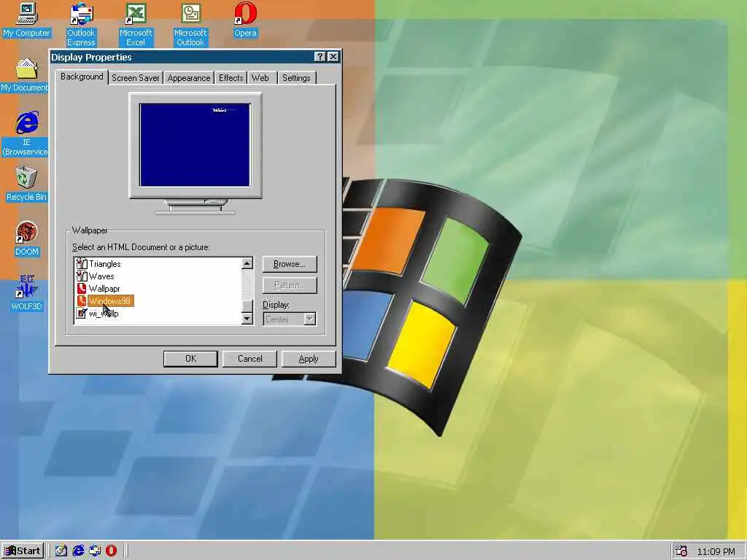
Task: Open the Start menu
Action: 23,551
